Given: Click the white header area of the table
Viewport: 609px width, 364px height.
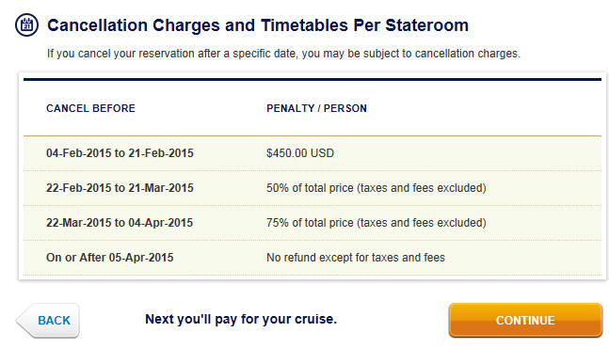Looking at the screenshot, I should point(313,109).
